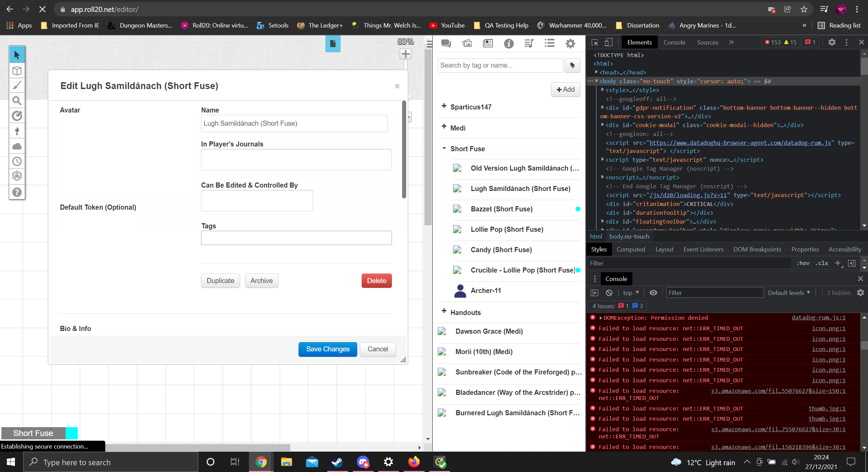Toggle live expression eye in console
Screen dimensions: 868x472
tap(653, 293)
